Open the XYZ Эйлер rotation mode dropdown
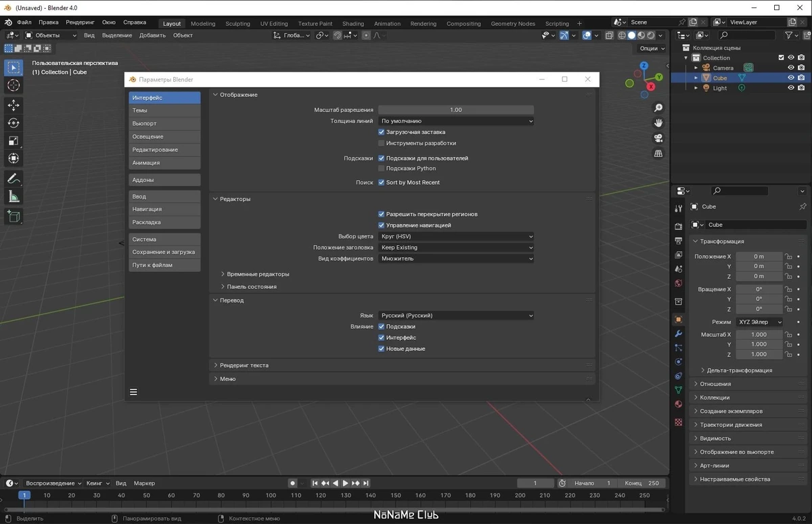 pyautogui.click(x=759, y=322)
